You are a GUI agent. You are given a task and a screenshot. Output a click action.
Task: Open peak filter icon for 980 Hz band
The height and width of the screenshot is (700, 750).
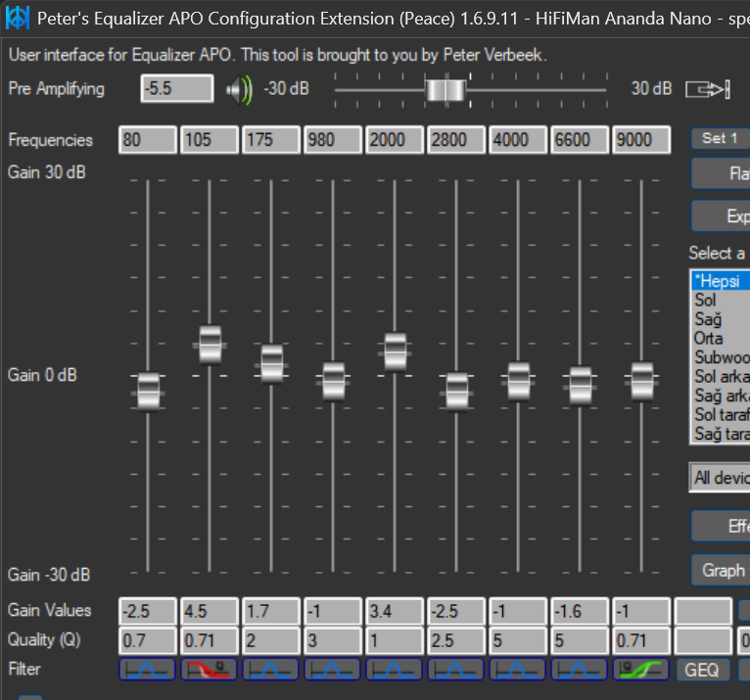tap(333, 670)
